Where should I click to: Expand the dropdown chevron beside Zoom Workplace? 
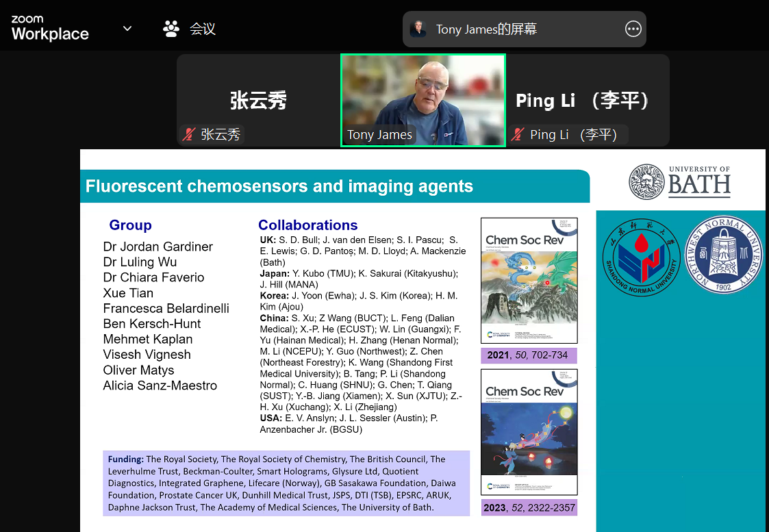coord(127,28)
